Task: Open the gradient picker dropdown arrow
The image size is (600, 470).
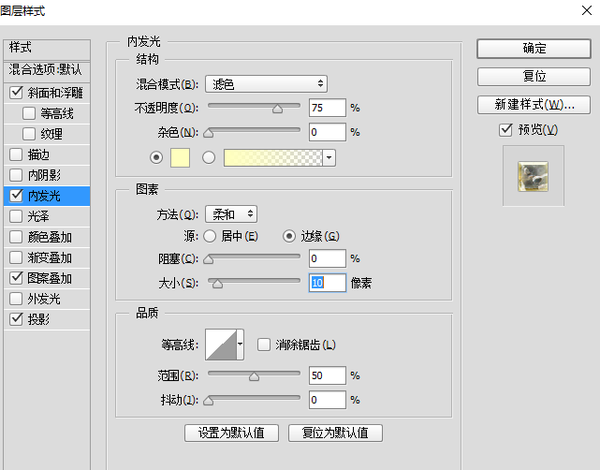Action: [329, 157]
